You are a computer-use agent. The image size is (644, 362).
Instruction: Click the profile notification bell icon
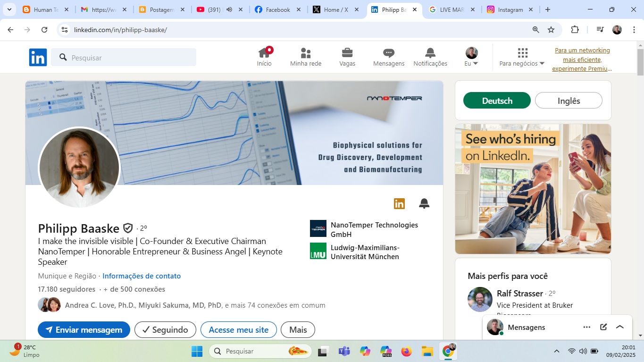(x=424, y=203)
